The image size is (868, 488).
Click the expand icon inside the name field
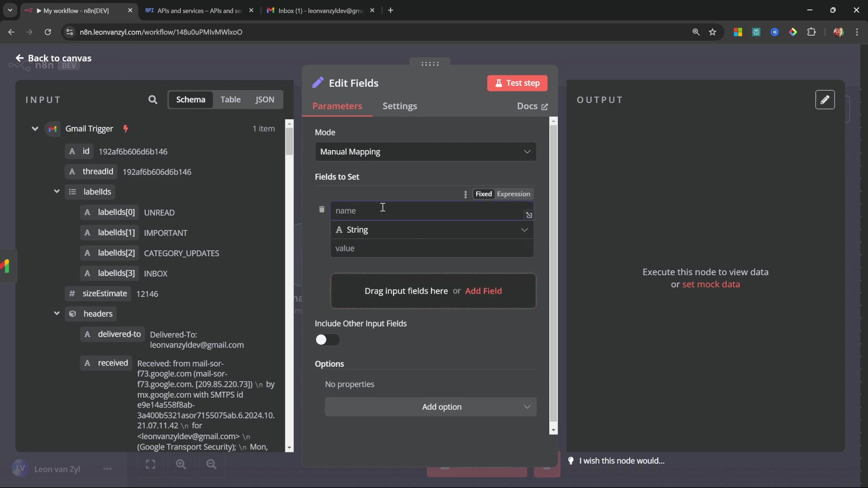pos(529,215)
